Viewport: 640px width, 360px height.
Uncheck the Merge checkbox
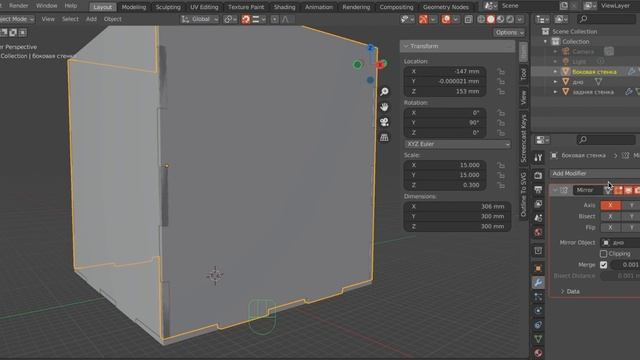click(x=603, y=265)
